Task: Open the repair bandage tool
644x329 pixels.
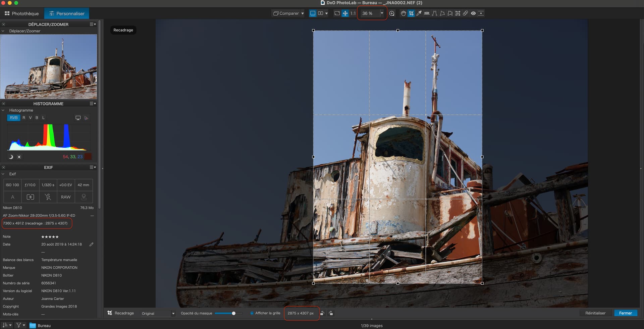Action: tap(466, 13)
